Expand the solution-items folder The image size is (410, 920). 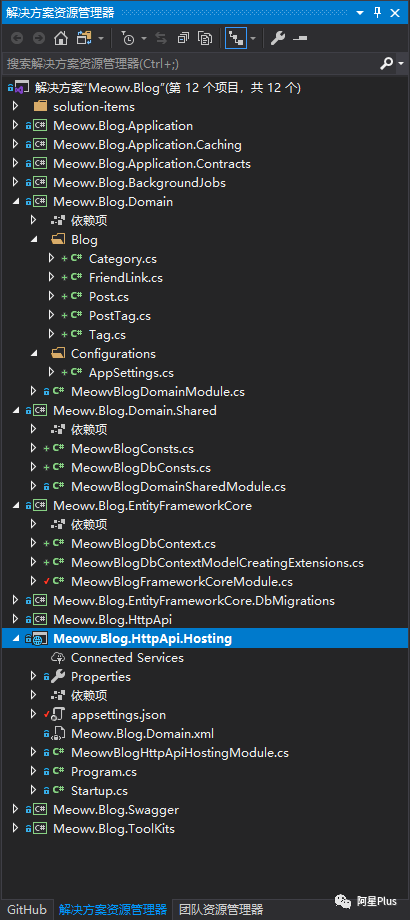tap(15, 107)
